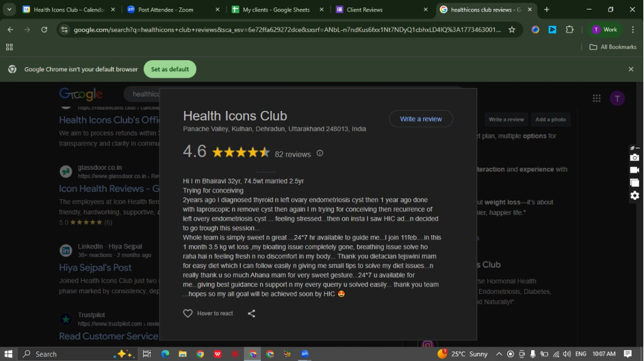Click the camera screenshot icon on side toolbar

[x=634, y=158]
